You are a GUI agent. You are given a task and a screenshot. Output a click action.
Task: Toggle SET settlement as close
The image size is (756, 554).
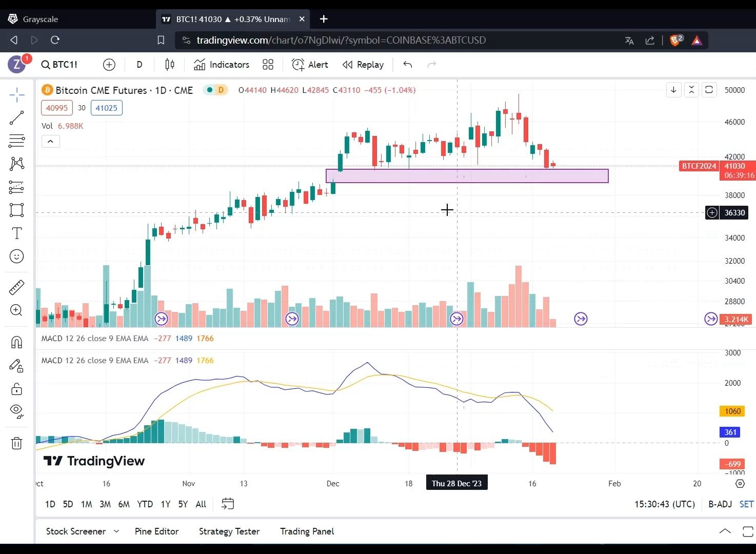pos(746,504)
